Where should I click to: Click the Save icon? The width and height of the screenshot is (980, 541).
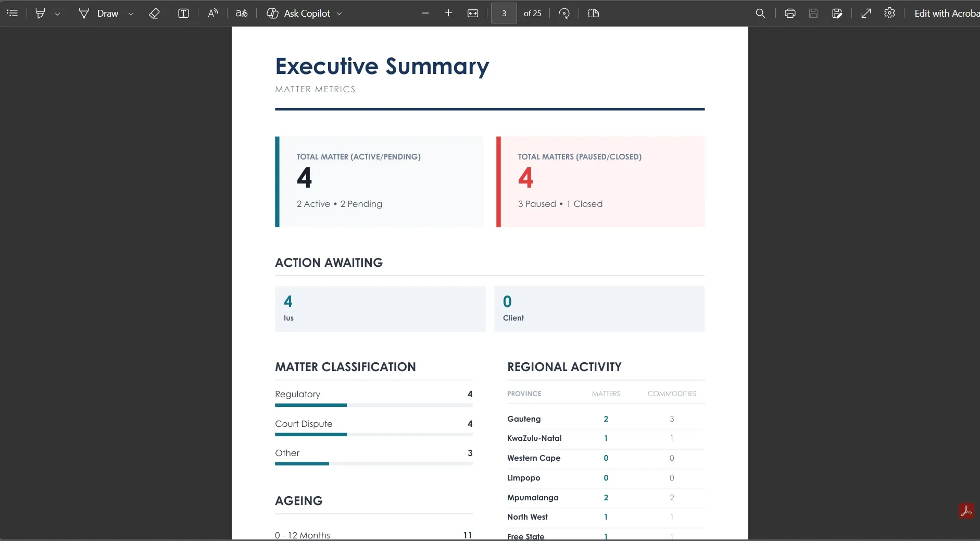[813, 14]
